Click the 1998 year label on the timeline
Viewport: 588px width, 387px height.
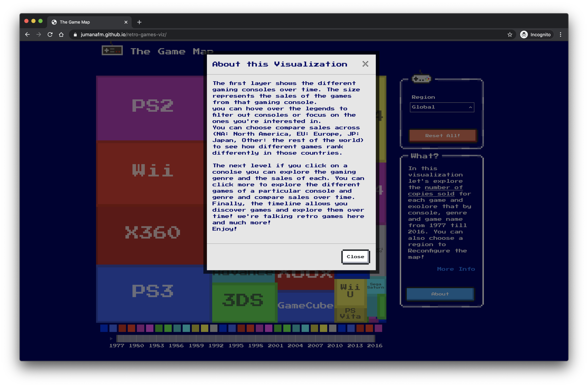coord(256,346)
